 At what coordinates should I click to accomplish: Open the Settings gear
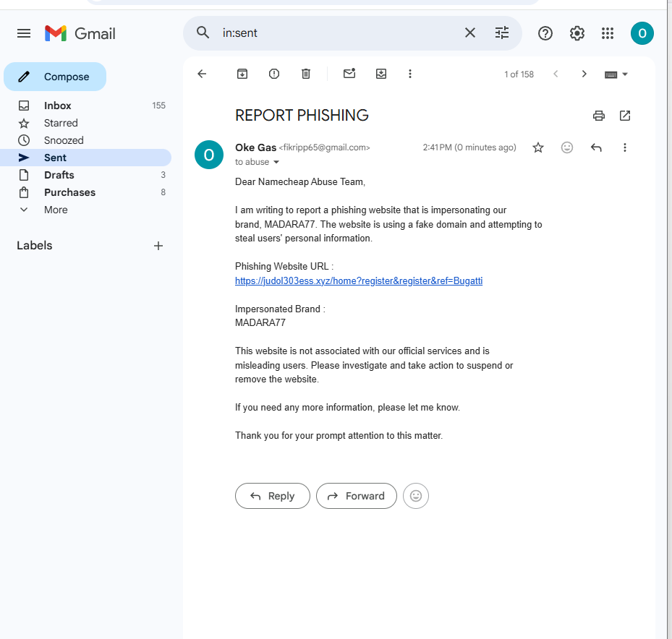click(x=577, y=33)
